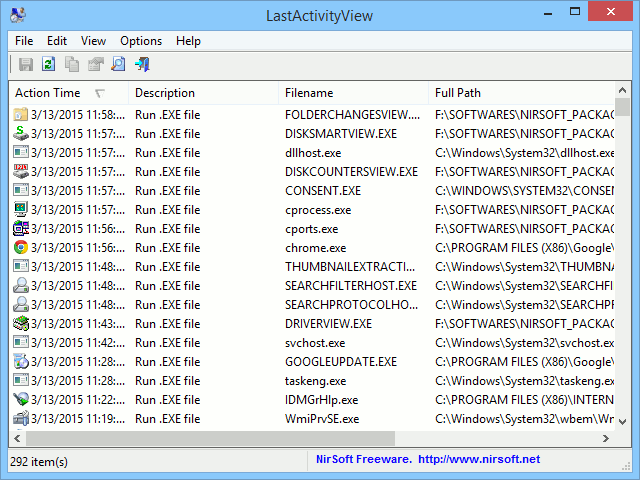Click the SEARCHFILTERHOST.EXE filename cell
This screenshot has width=640, height=480.
[x=351, y=286]
